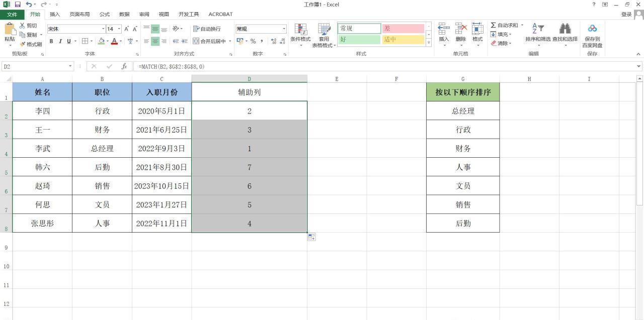
Task: Click the Undo arrow in quick access toolbar
Action: tap(29, 5)
